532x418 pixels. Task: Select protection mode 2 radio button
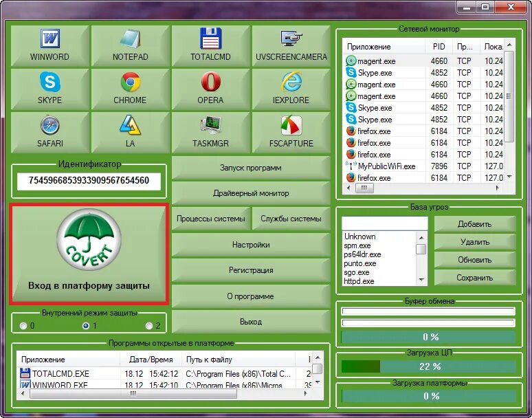pos(149,326)
